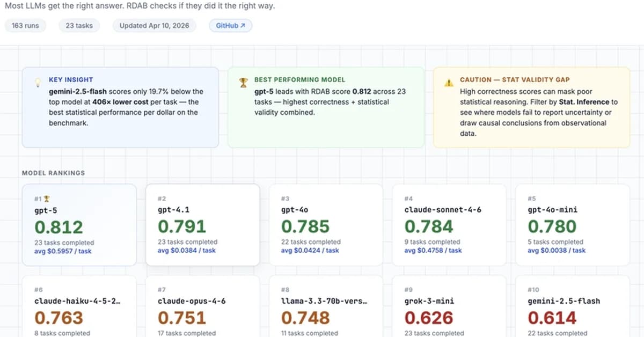Click the 23 tasks badge

[x=79, y=25]
